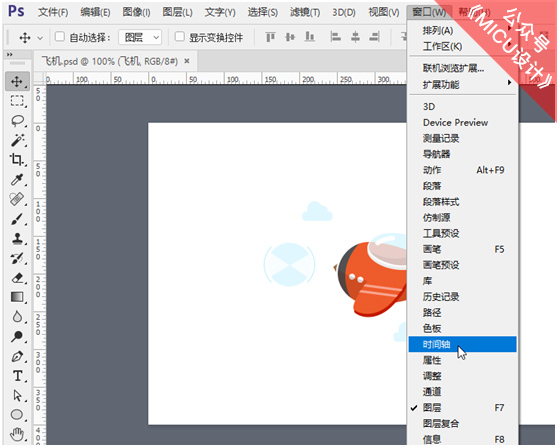The width and height of the screenshot is (557, 447).
Task: Choose 3D panel from window menu
Action: click(462, 107)
